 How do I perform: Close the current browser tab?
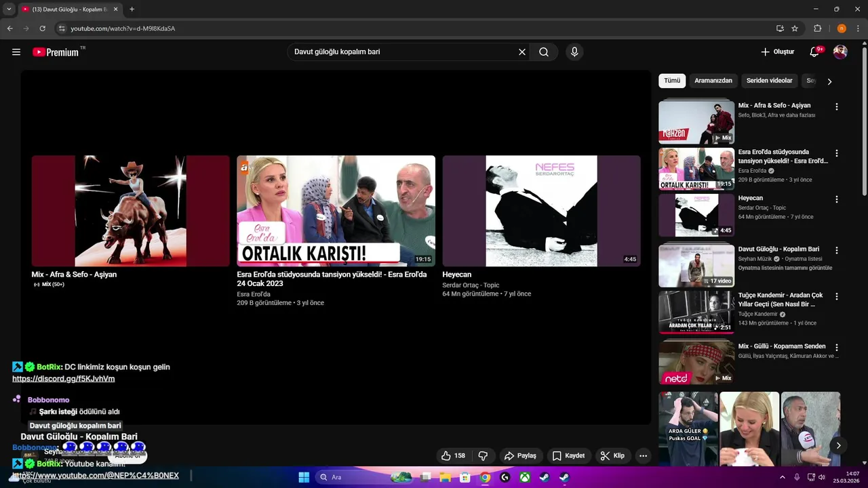115,9
